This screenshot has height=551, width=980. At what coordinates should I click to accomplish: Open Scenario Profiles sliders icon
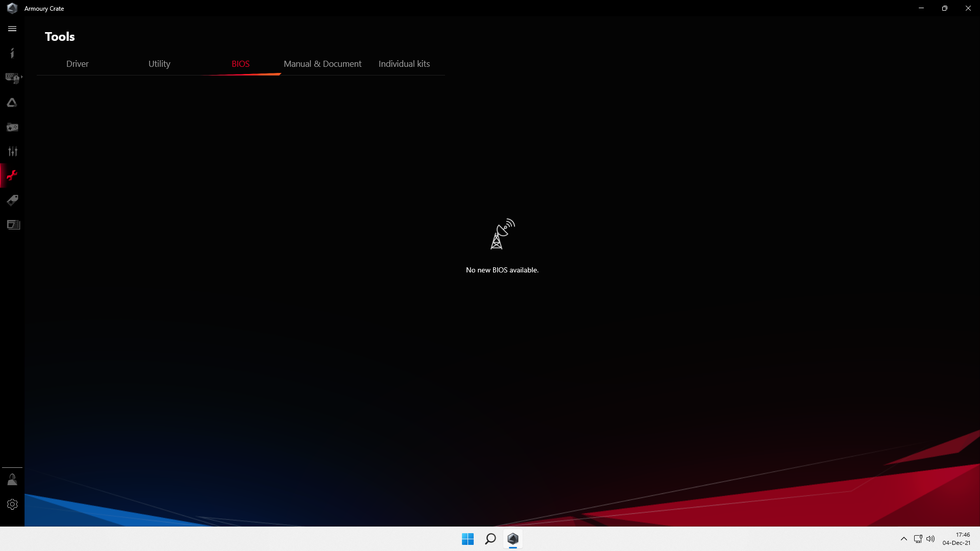12,152
